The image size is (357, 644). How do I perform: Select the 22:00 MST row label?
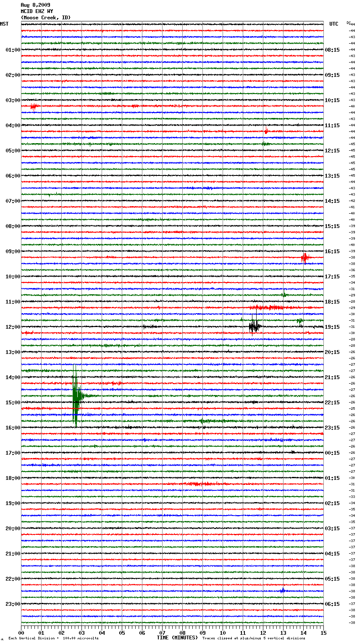(13, 579)
